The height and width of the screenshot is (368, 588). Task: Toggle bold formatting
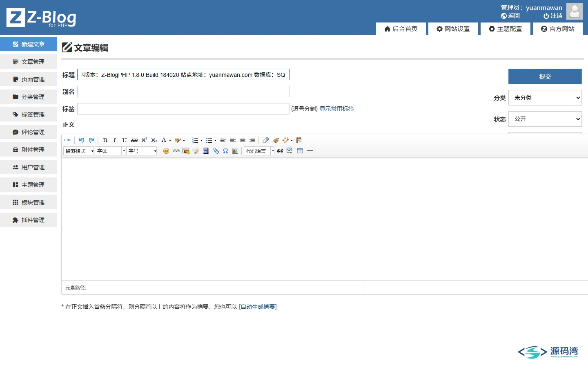[x=105, y=140]
